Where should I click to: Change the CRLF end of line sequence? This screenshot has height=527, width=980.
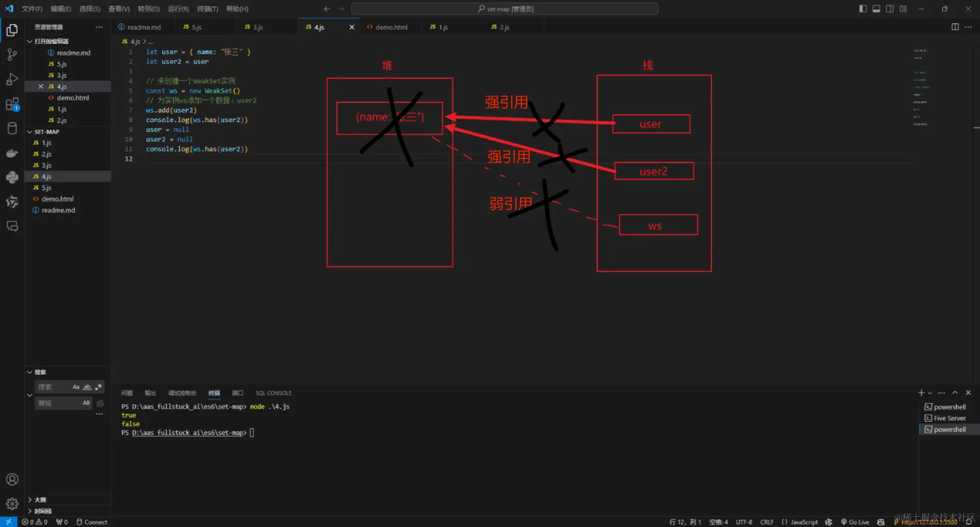pyautogui.click(x=767, y=522)
